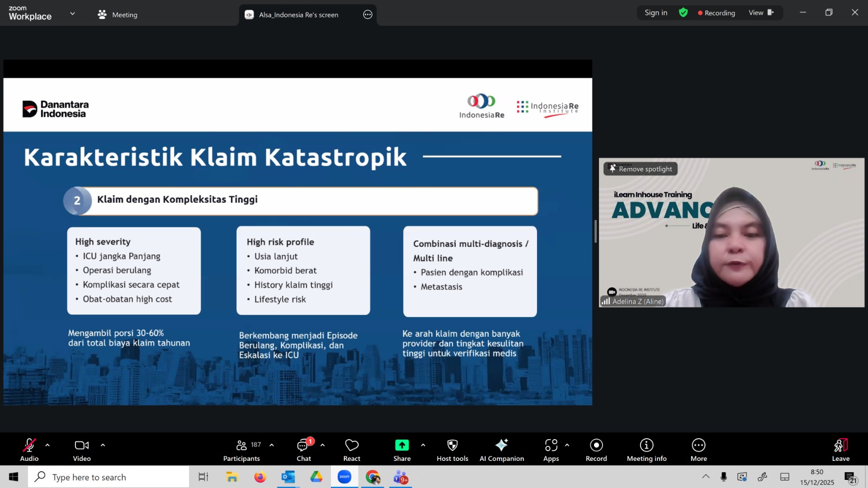Open the React emoji menu
The image size is (868, 488).
[352, 450]
